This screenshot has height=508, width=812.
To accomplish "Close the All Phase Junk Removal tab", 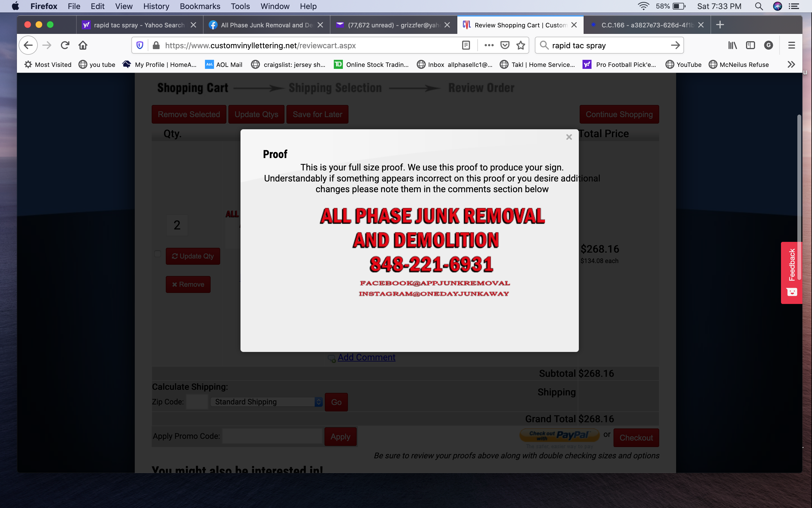I will coord(320,25).
